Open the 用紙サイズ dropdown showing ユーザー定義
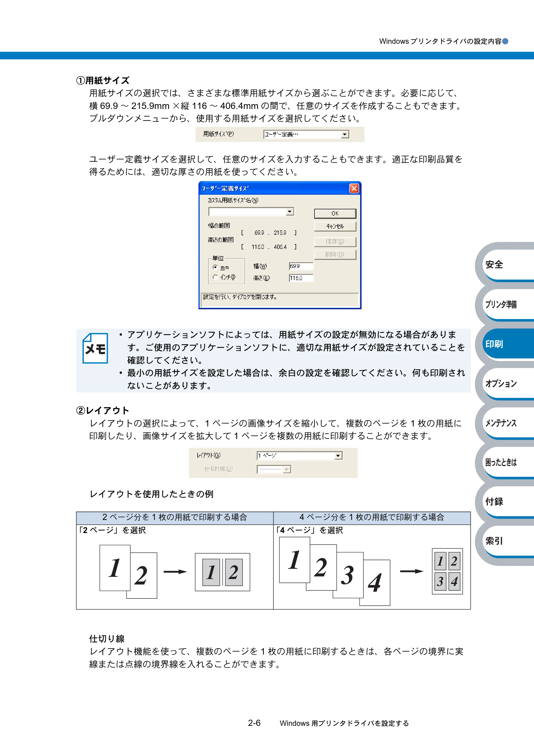 [306, 134]
